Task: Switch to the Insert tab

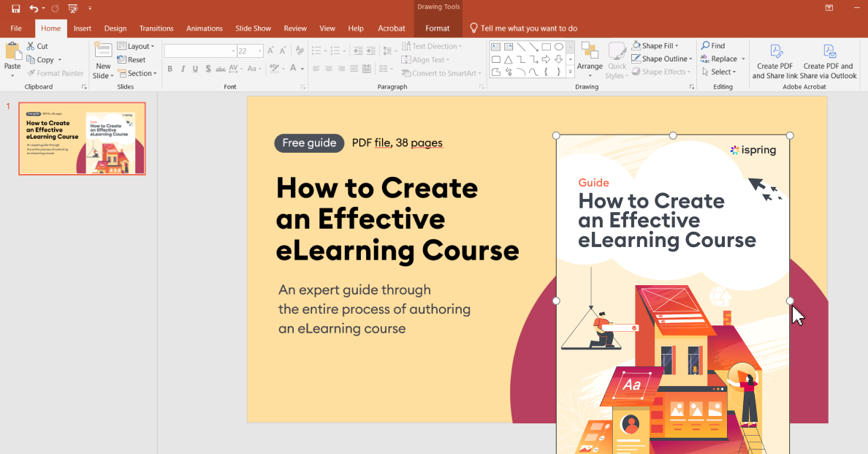Action: point(83,29)
